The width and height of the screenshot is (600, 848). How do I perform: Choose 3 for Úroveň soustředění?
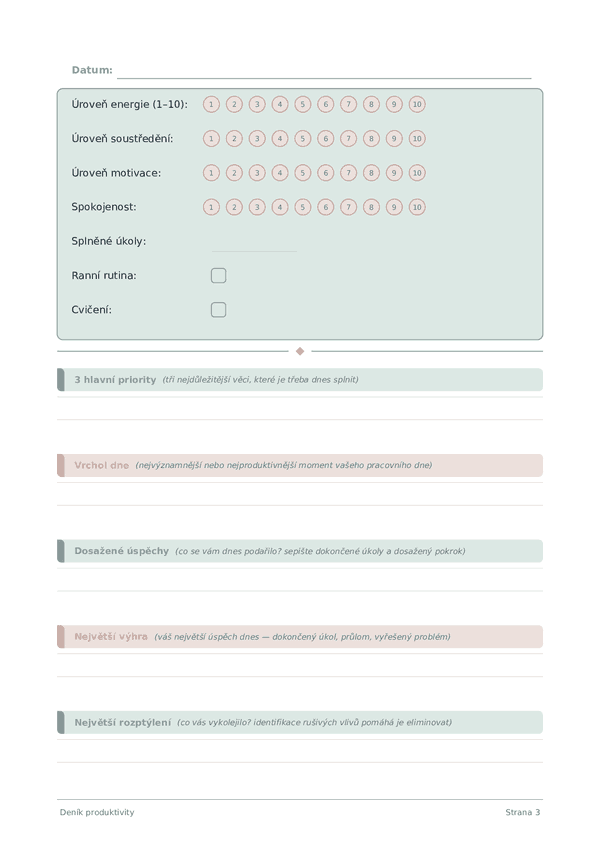(x=257, y=138)
